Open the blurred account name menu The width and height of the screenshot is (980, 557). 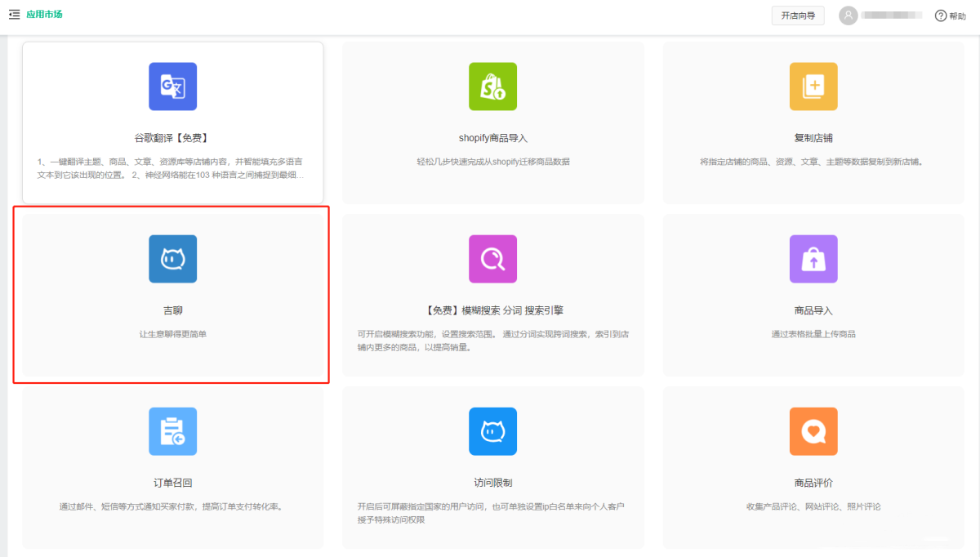coord(892,16)
